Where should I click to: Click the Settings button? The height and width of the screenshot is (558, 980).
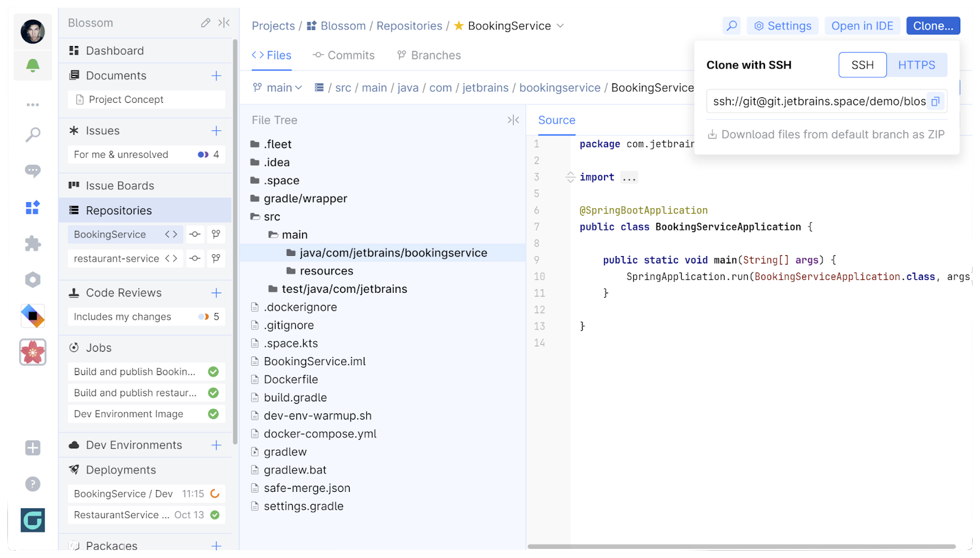[x=783, y=26]
